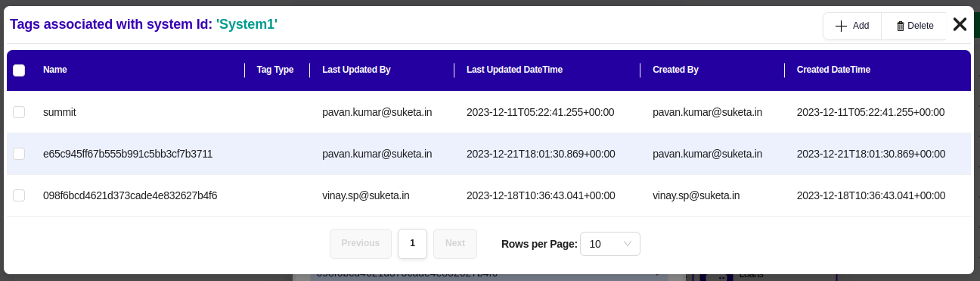The width and height of the screenshot is (980, 281).
Task: Click the Previous page button
Action: [361, 243]
